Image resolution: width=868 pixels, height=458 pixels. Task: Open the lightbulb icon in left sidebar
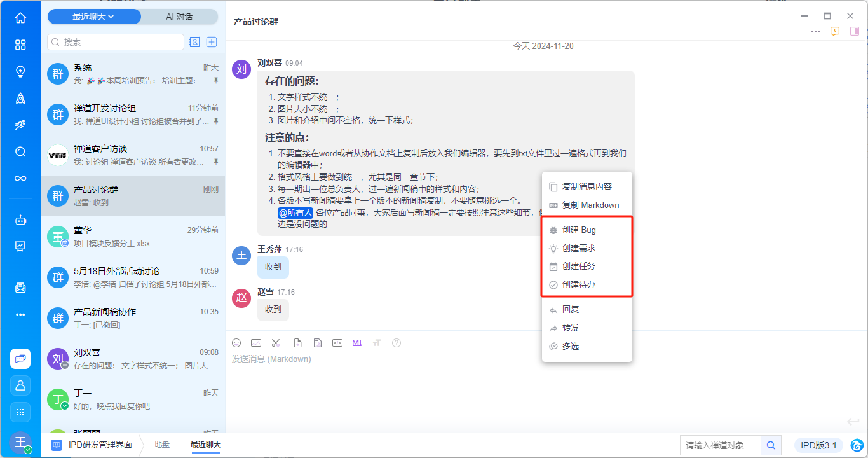point(20,71)
